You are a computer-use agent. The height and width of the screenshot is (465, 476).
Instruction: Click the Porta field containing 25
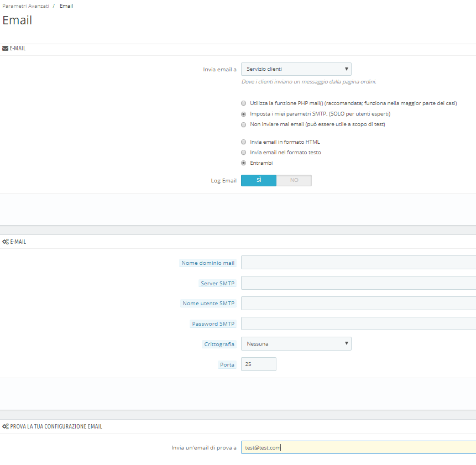point(259,364)
